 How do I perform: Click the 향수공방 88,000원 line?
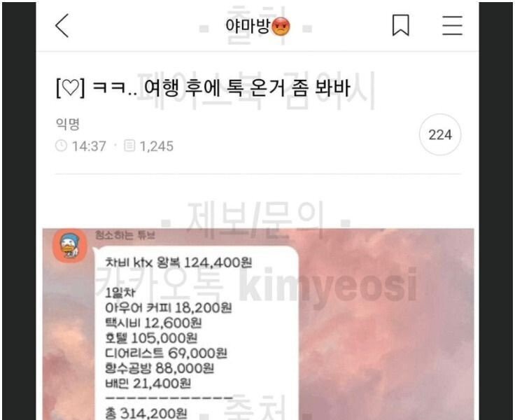pos(160,368)
